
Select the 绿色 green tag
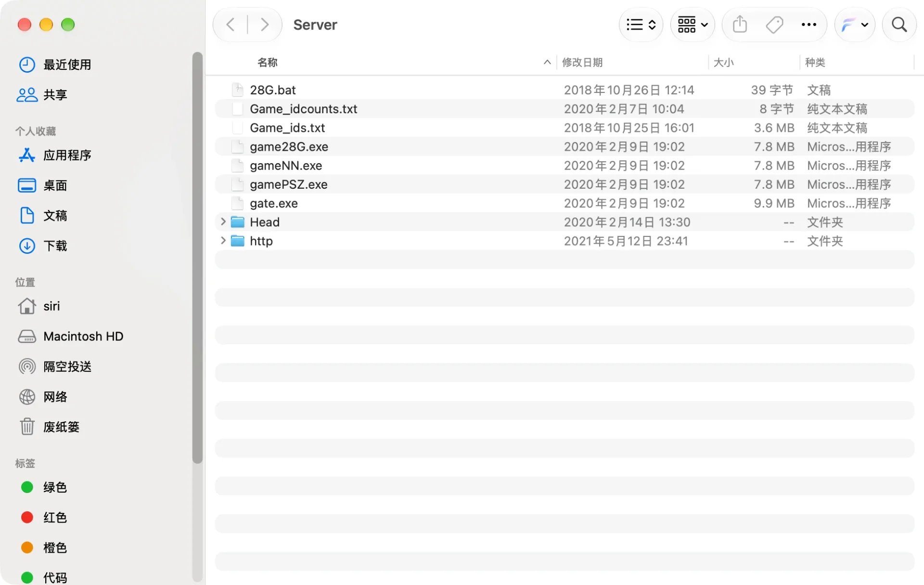44,487
